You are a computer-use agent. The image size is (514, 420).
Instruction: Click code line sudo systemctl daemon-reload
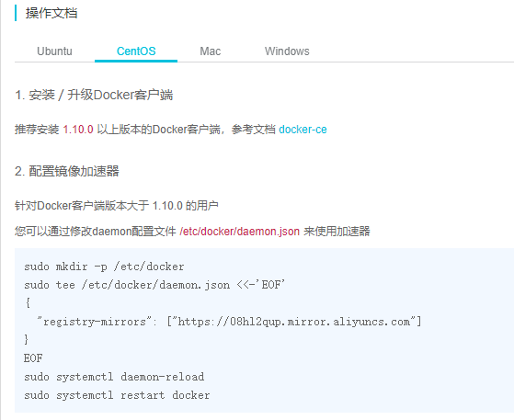pyautogui.click(x=114, y=377)
